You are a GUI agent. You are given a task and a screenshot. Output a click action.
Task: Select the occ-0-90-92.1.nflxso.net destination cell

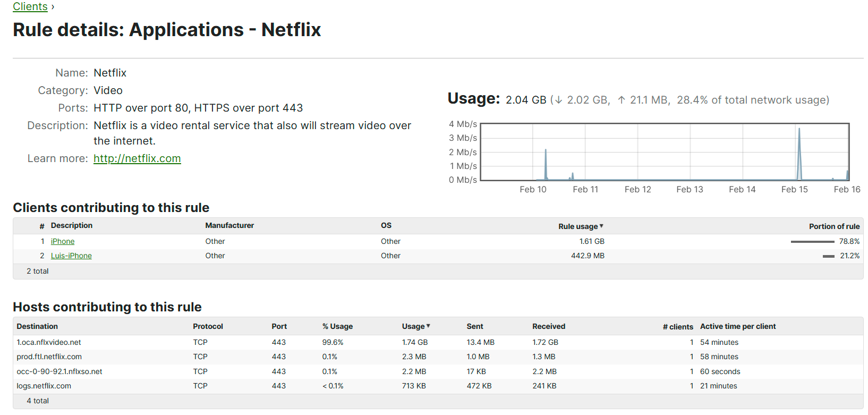59,371
